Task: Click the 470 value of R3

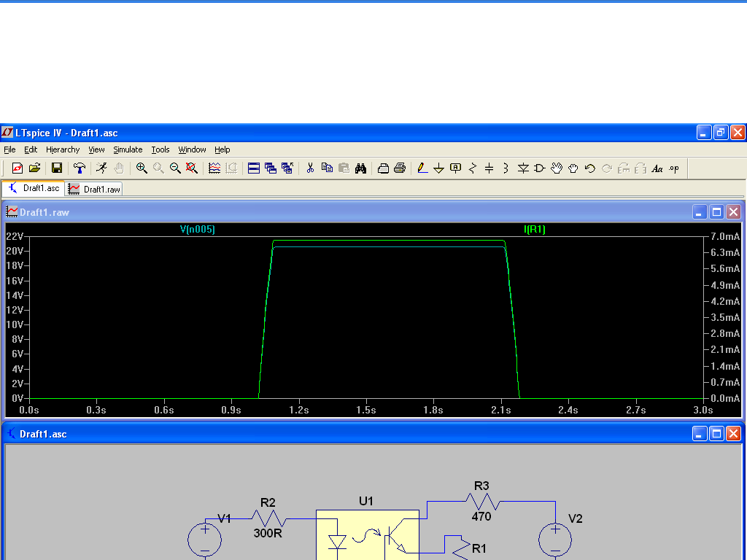Action: pos(481,516)
